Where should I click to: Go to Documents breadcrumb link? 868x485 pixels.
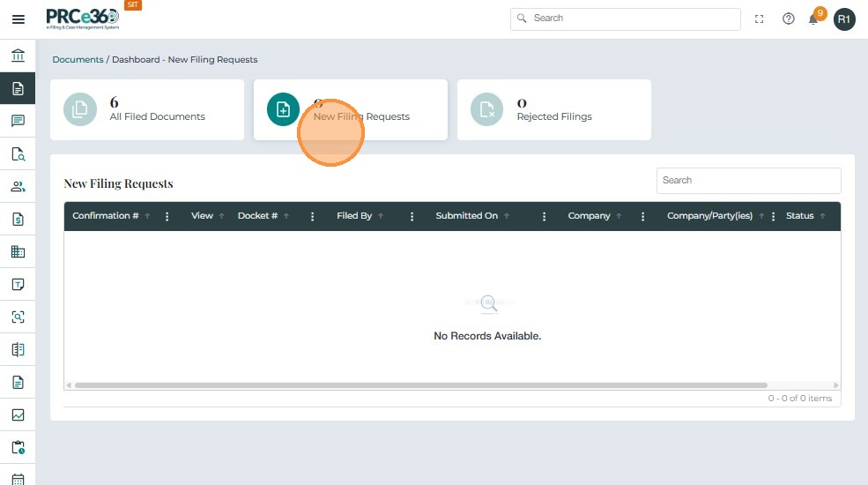[78, 59]
